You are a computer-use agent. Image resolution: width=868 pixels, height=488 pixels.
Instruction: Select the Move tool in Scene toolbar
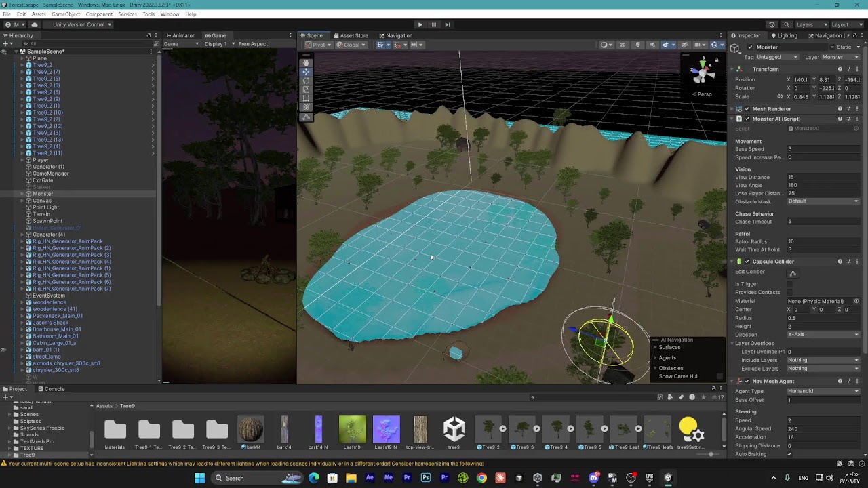(x=306, y=71)
